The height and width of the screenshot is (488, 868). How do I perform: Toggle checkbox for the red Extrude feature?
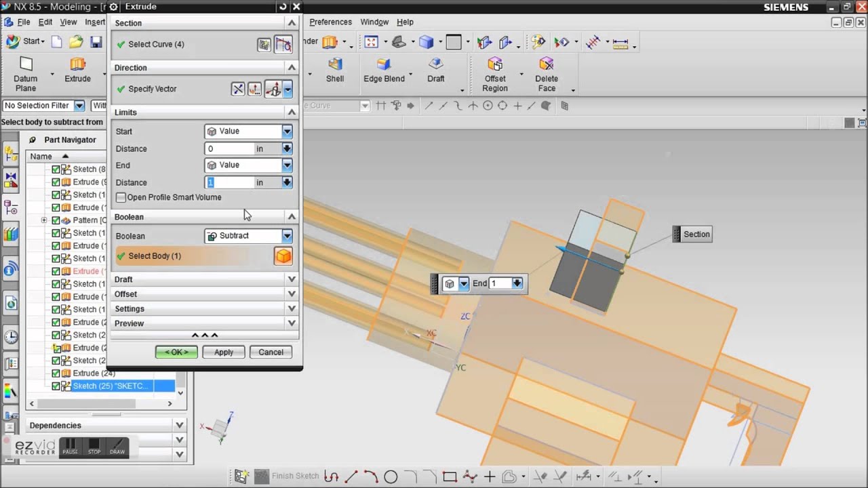(x=56, y=271)
